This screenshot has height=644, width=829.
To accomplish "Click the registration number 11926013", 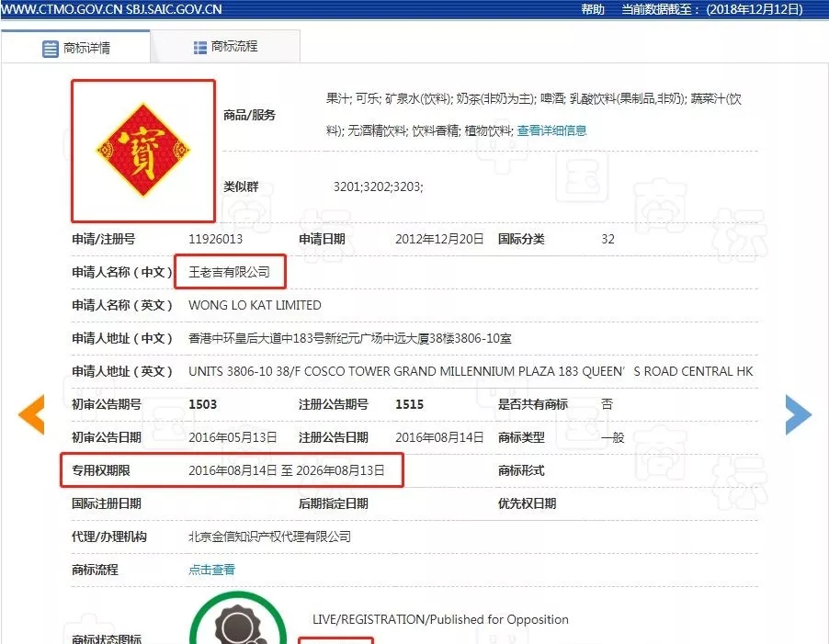I will click(x=215, y=239).
